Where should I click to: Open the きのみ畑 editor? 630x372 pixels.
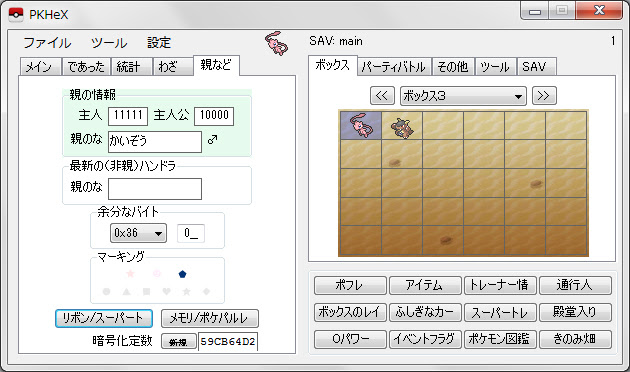[x=575, y=339]
